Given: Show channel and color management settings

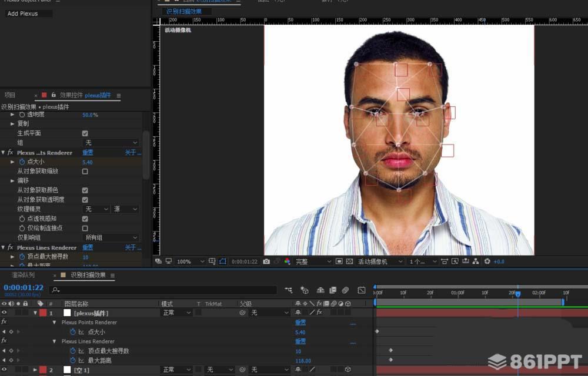Looking at the screenshot, I should coord(288,261).
